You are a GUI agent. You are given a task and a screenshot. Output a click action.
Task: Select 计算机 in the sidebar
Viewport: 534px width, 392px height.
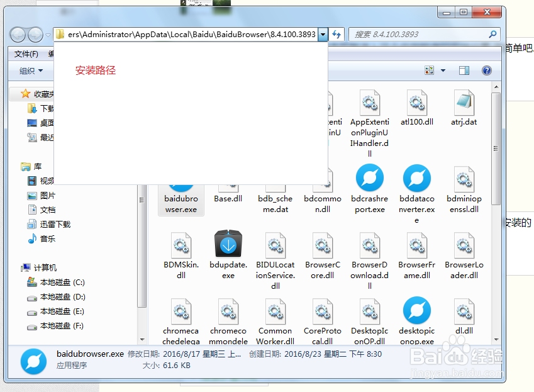pyautogui.click(x=39, y=267)
